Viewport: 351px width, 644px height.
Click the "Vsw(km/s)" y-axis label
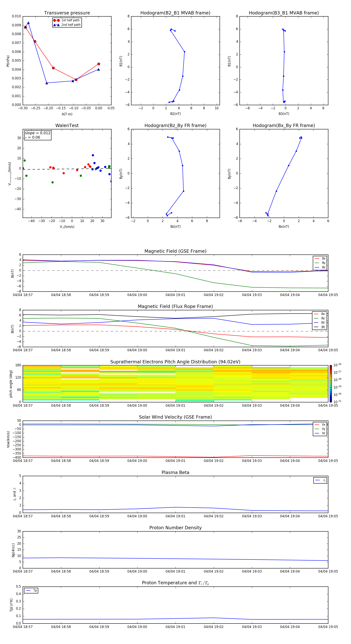click(8, 439)
